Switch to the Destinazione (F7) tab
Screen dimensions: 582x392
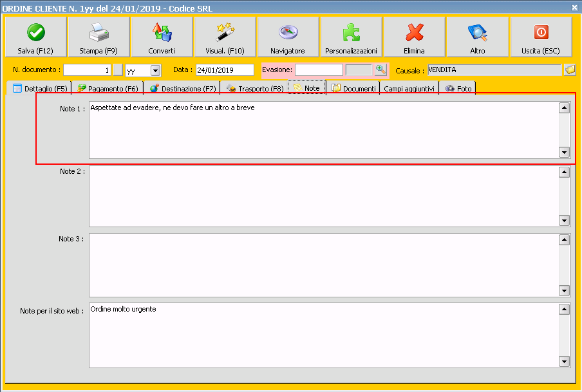(183, 88)
